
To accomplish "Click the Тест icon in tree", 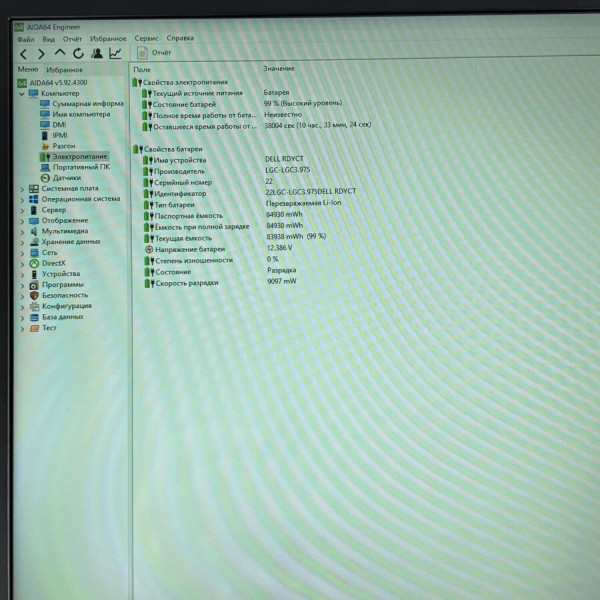I will pyautogui.click(x=34, y=328).
